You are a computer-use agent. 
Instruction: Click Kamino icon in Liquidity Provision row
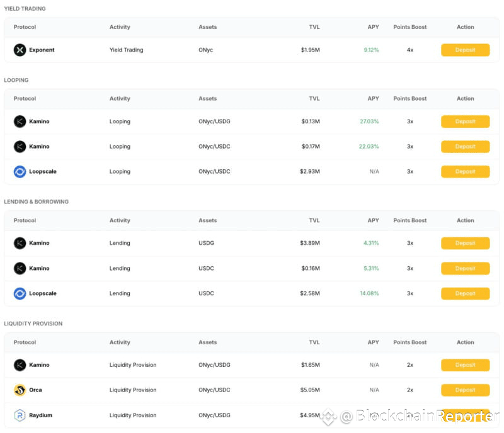point(20,365)
